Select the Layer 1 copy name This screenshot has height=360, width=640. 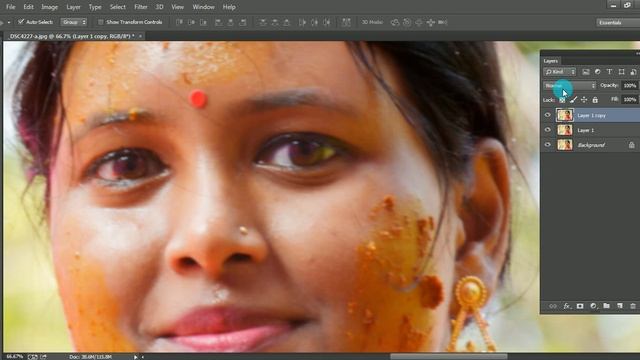click(591, 116)
